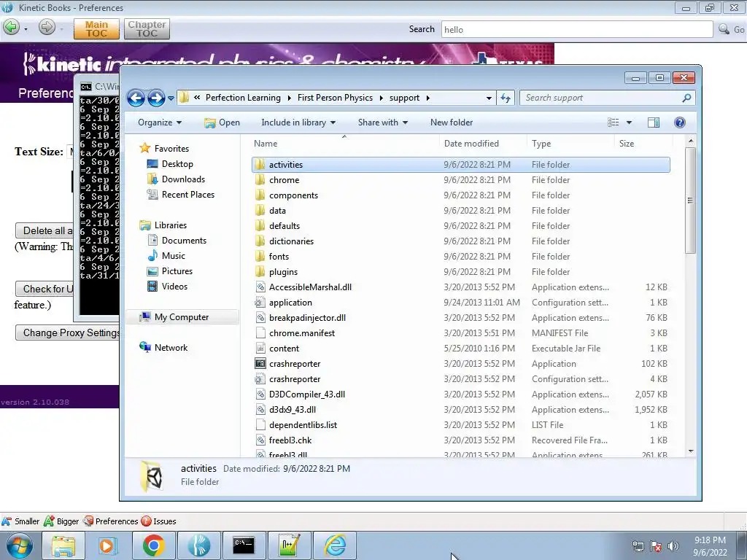Screen dimensions: 747x560
Task: Open File Explorer from the taskbar
Action: (x=63, y=545)
